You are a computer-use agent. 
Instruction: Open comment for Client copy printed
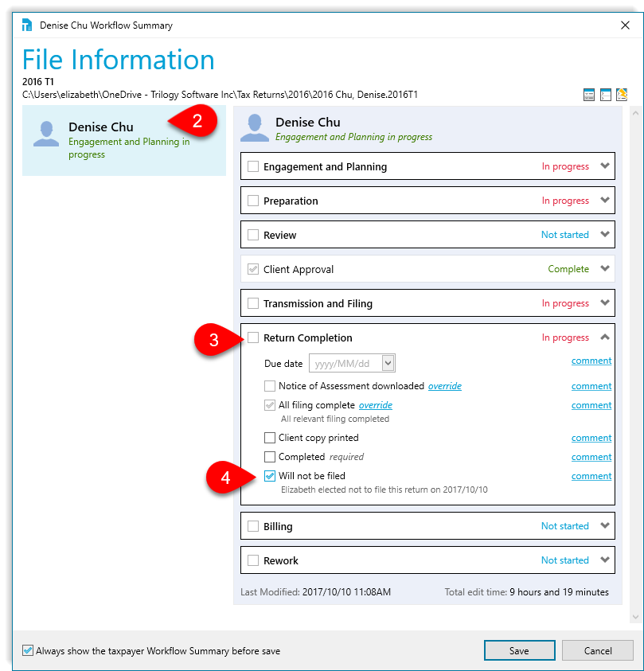click(591, 438)
